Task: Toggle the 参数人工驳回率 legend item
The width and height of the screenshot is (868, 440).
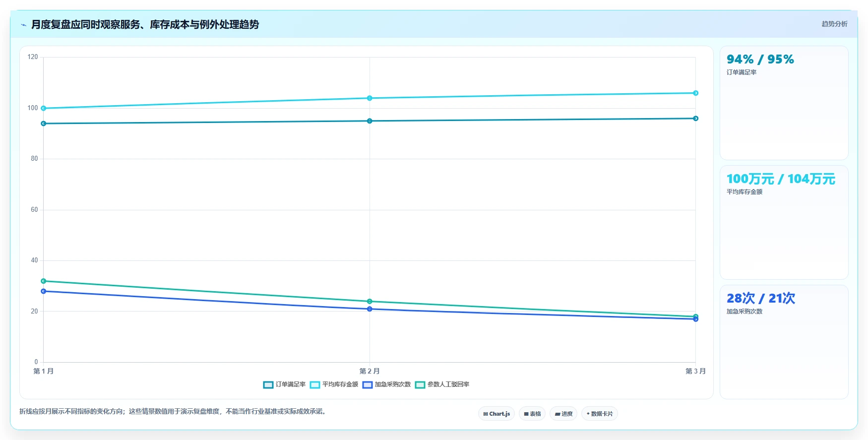Action: [x=442, y=384]
